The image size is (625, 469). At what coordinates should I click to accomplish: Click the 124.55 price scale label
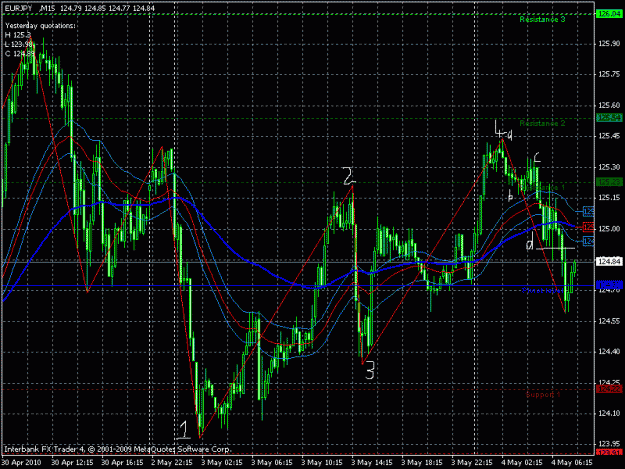tap(609, 321)
